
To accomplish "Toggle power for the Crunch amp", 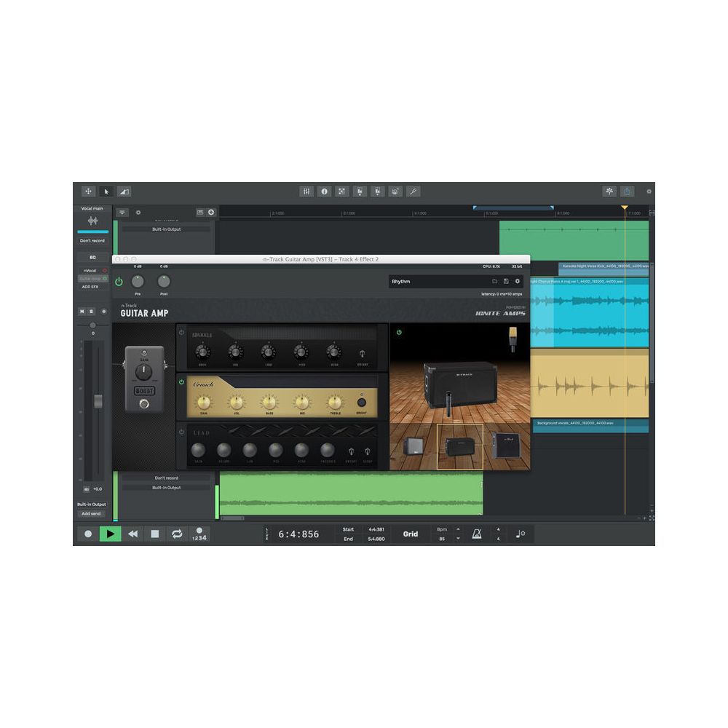I will tap(182, 381).
